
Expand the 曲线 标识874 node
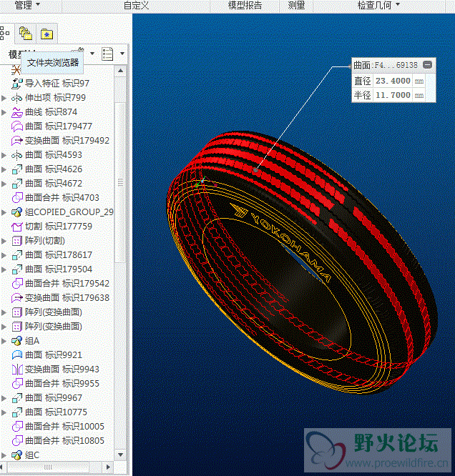(x=4, y=112)
